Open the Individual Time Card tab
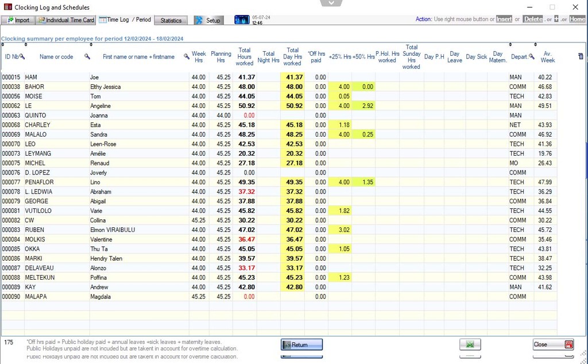This screenshot has width=588, height=364. pos(65,20)
